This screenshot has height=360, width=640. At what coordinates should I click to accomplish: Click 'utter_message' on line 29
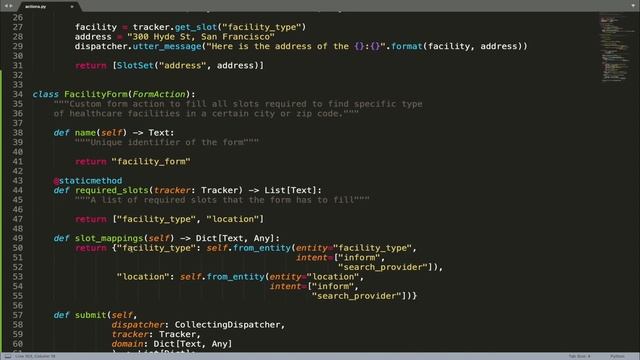[x=167, y=46]
